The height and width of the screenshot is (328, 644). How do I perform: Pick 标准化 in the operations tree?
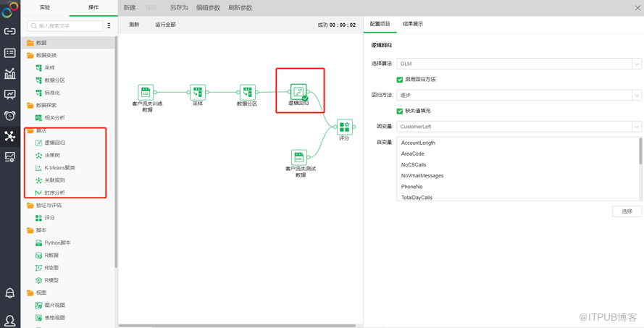click(x=52, y=93)
